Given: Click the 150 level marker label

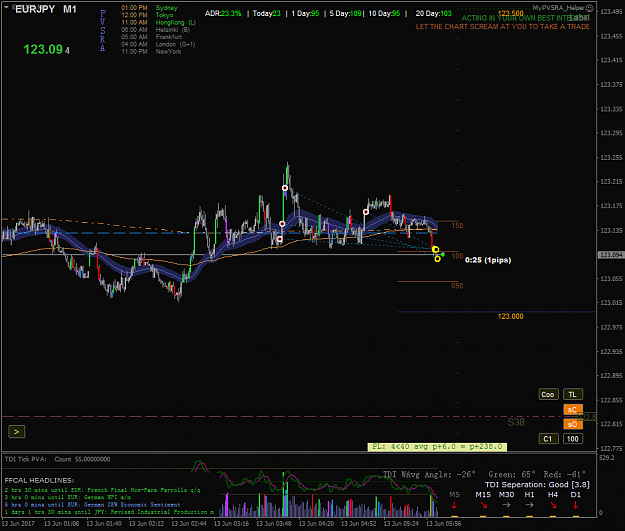Looking at the screenshot, I should 457,226.
